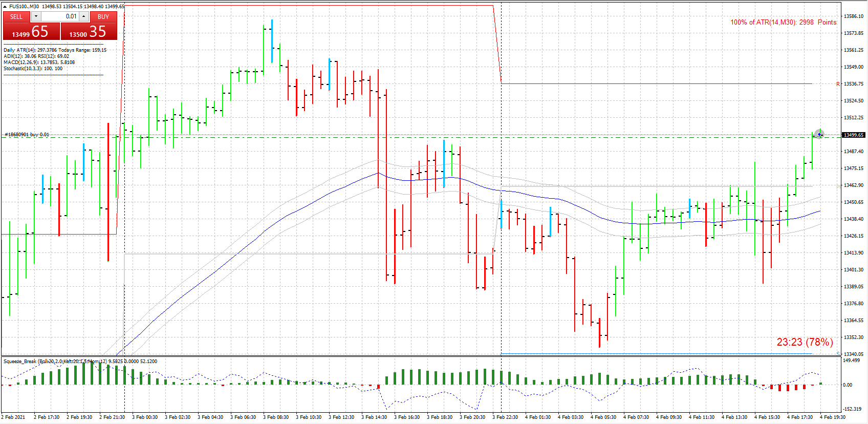The image size is (868, 424).
Task: Click the buy price 13500 35
Action: 89,31
